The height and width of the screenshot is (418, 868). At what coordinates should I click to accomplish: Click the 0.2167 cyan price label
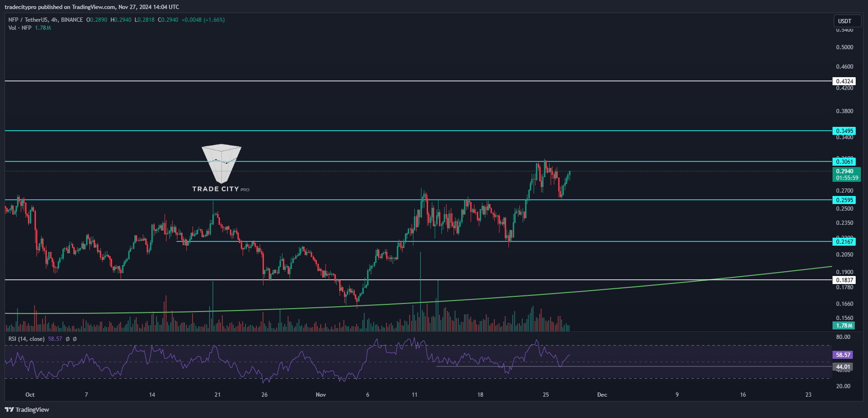[844, 242]
